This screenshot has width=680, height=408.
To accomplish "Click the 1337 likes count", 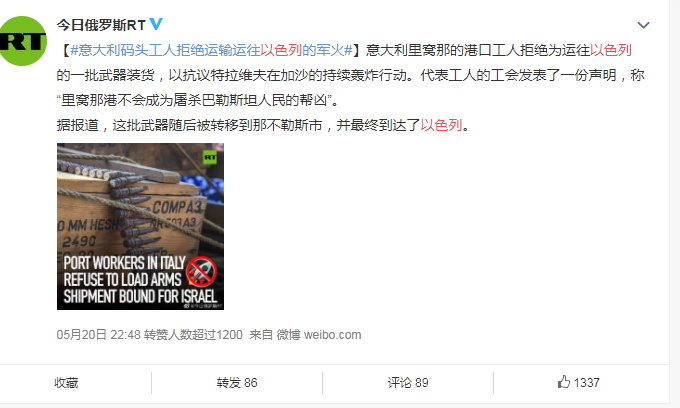I will pos(586,383).
